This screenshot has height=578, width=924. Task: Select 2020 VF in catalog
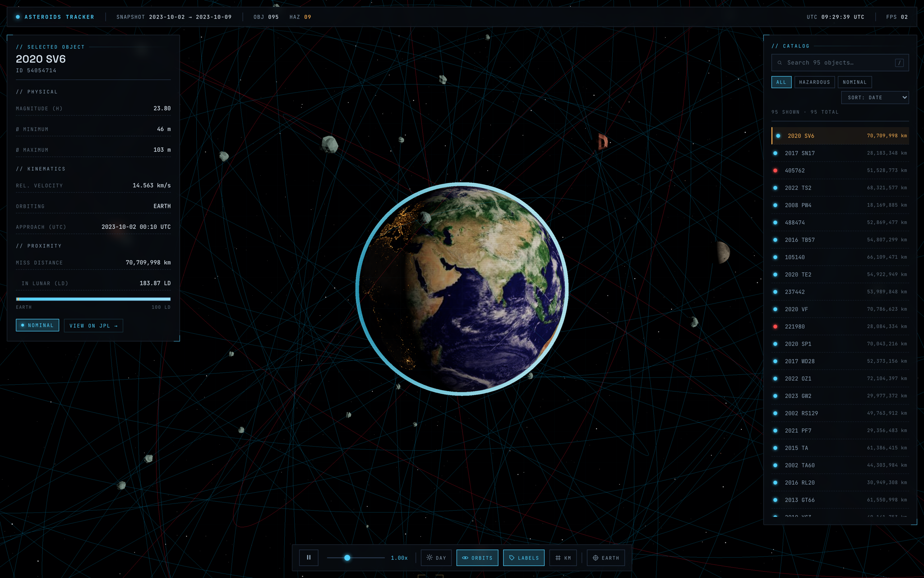coord(840,309)
